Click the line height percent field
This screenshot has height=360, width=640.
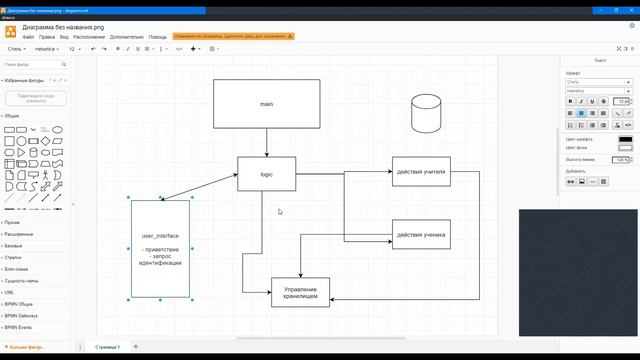point(620,160)
